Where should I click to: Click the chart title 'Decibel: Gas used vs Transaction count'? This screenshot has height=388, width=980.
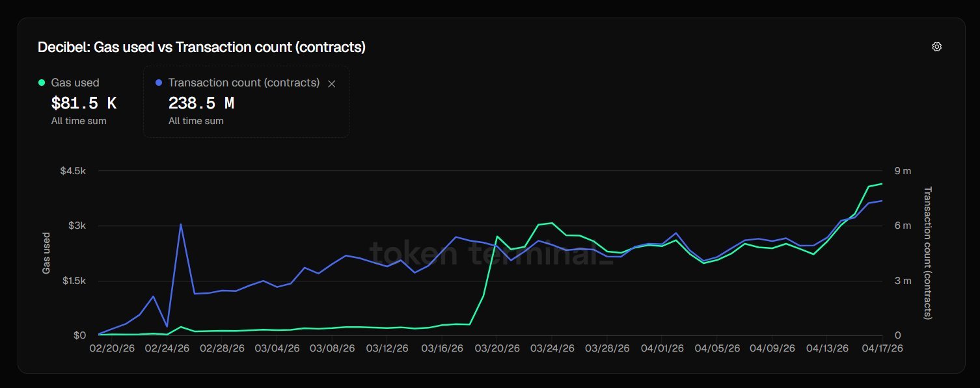click(202, 47)
